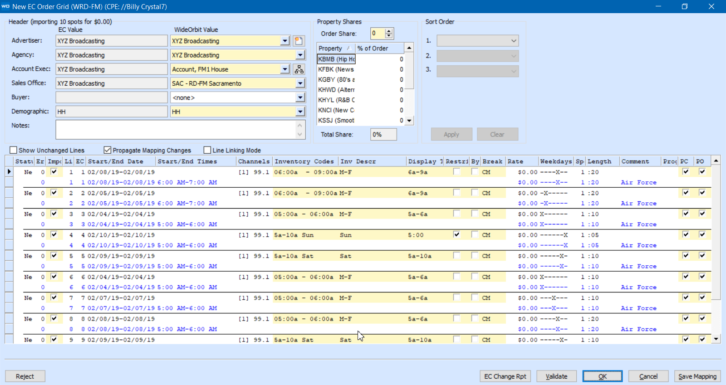
Task: Click the Order Share value field
Action: [x=378, y=33]
